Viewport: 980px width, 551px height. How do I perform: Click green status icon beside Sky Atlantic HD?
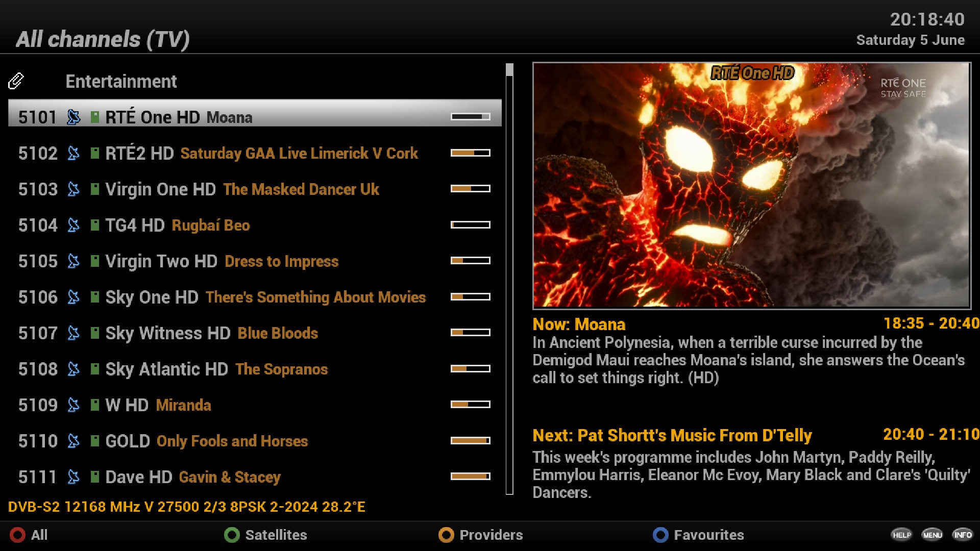94,369
